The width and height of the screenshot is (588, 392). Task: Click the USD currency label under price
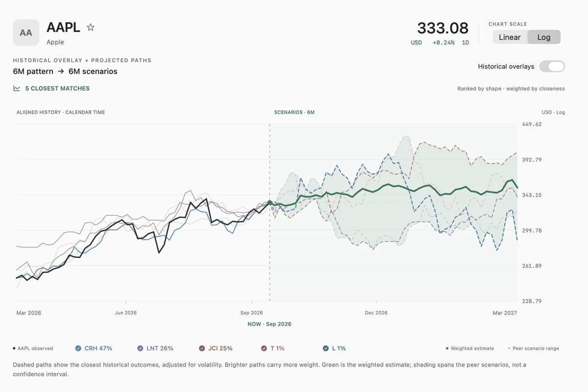tap(416, 43)
